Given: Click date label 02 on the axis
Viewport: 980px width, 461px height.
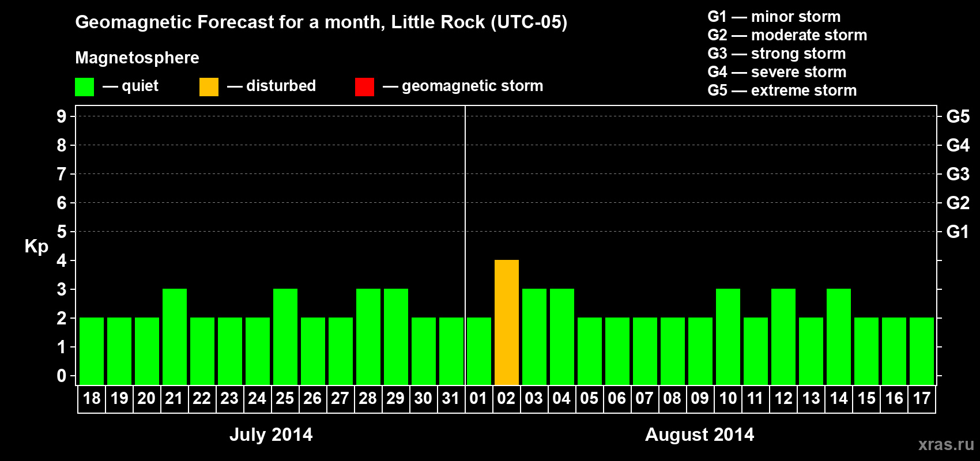Looking at the screenshot, I should (506, 399).
